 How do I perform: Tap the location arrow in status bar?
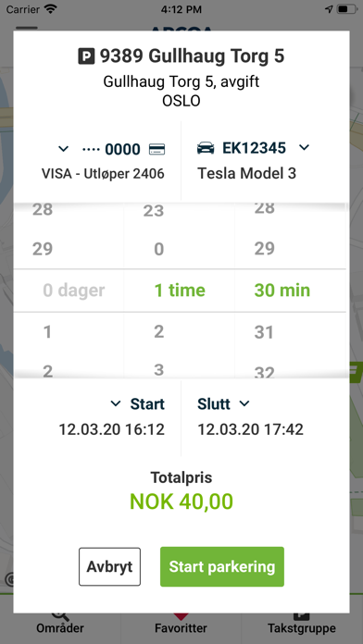pyautogui.click(x=329, y=9)
